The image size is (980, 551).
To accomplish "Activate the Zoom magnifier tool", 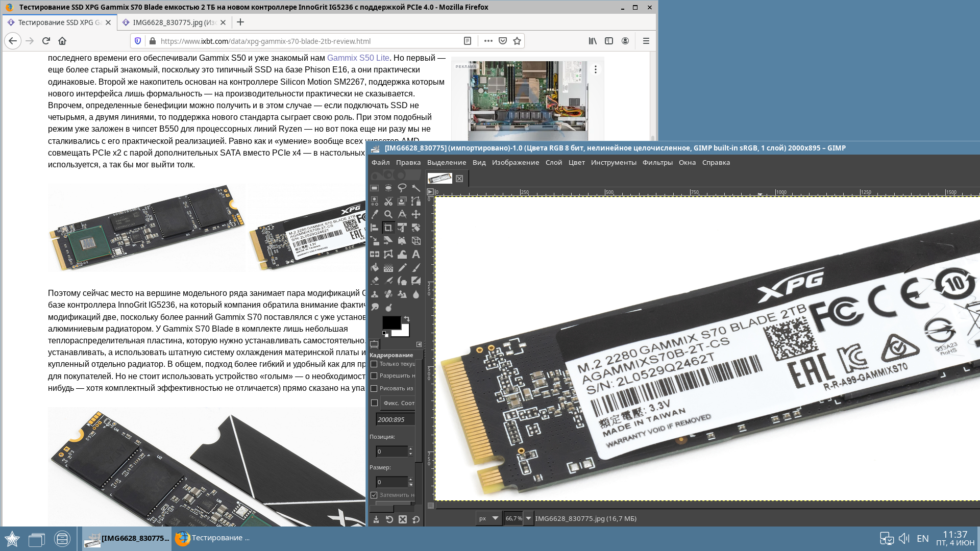I will (x=388, y=214).
